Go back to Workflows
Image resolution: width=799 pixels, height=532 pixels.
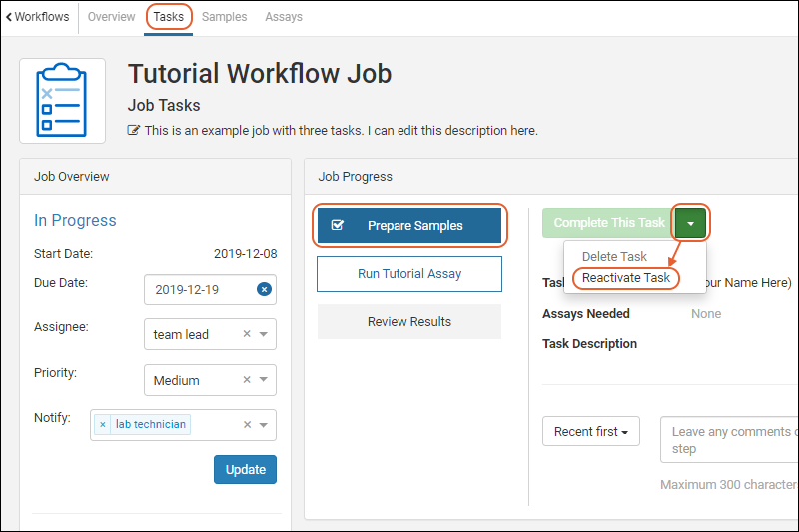(37, 17)
